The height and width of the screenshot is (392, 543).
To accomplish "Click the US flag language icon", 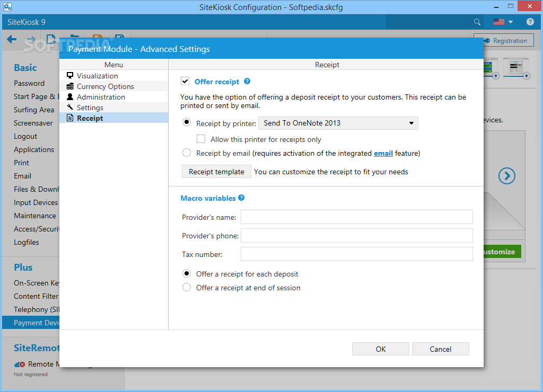I will pos(498,22).
